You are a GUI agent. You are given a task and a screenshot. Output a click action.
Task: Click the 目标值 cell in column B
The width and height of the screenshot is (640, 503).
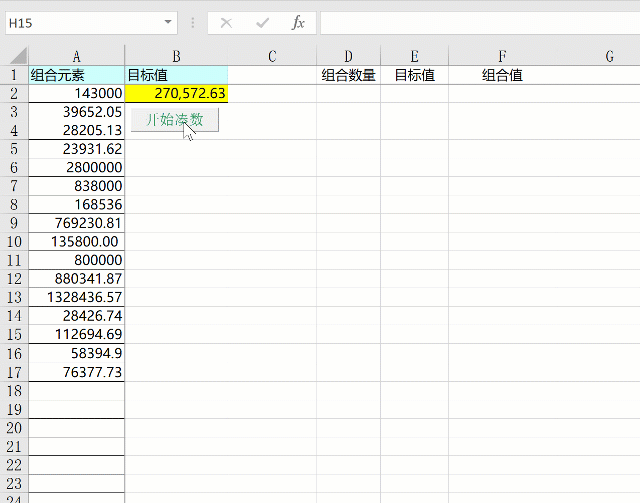point(176,75)
